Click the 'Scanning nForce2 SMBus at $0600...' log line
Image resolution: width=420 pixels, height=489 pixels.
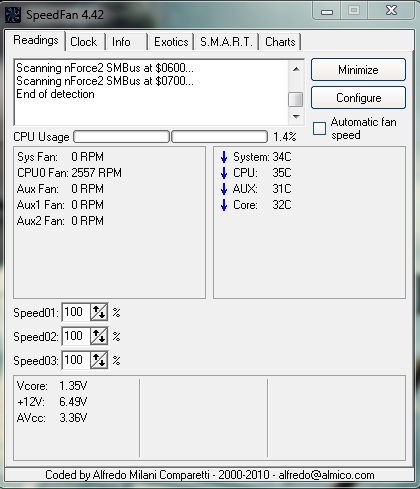pos(105,68)
